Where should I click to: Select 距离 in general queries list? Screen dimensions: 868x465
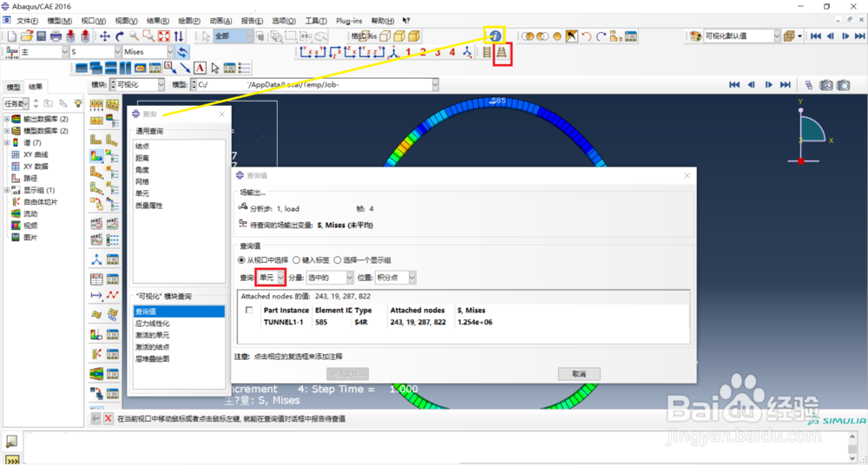click(142, 158)
